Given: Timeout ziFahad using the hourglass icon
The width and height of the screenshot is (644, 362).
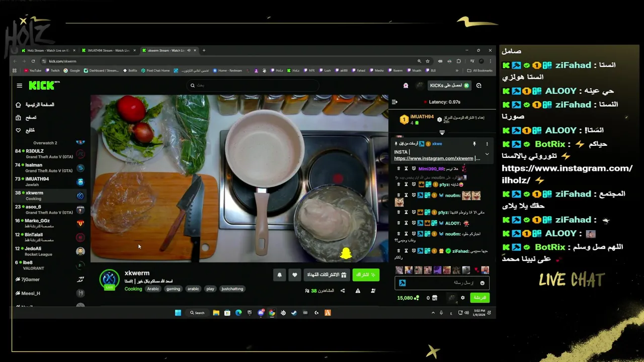Looking at the screenshot, I should pyautogui.click(x=406, y=250).
